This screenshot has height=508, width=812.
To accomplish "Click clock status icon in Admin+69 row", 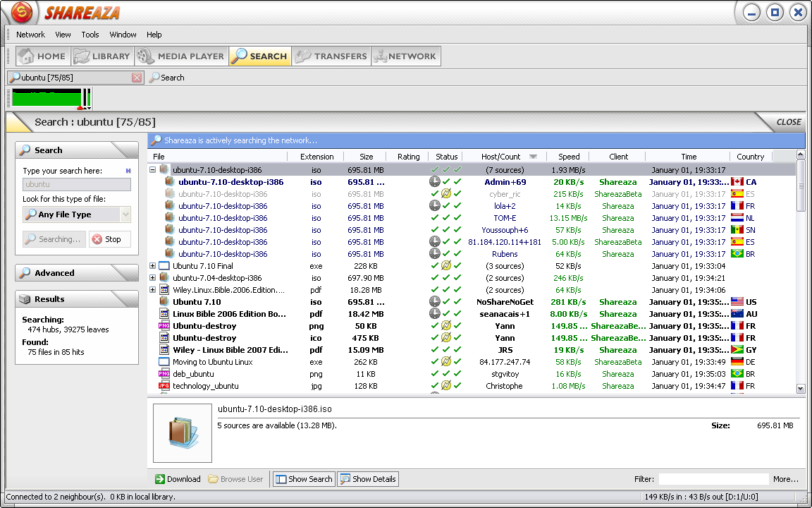I will tap(434, 182).
